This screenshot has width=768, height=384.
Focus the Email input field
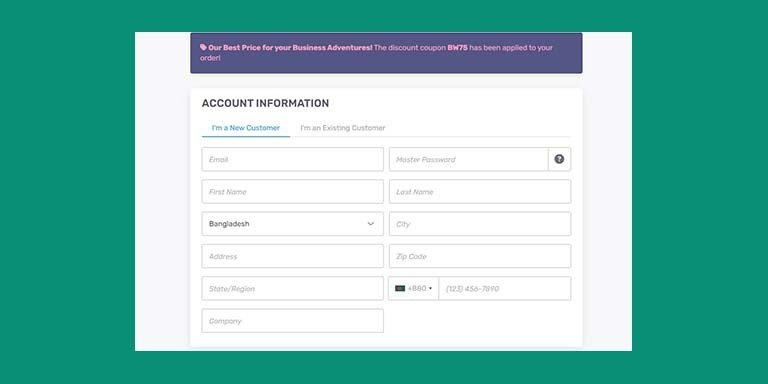coord(292,159)
